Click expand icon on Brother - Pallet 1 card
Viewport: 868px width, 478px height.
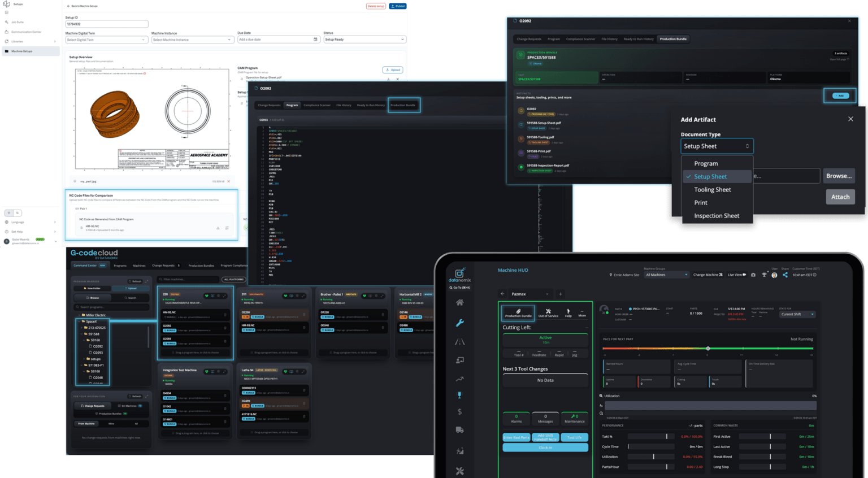(383, 296)
